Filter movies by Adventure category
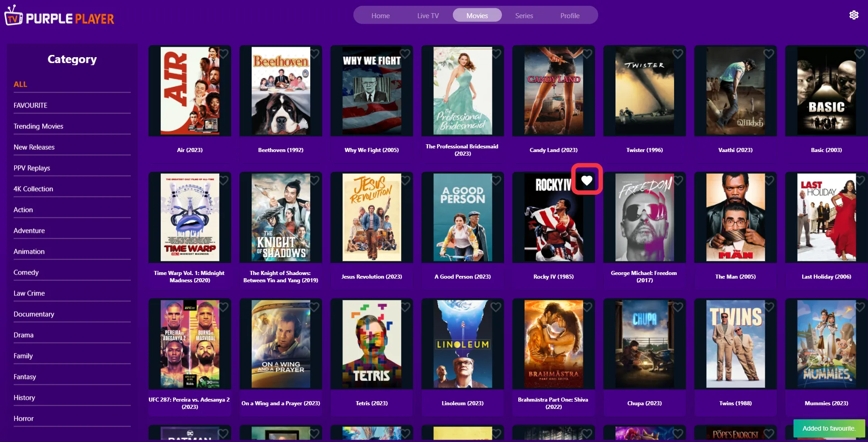 [72, 231]
